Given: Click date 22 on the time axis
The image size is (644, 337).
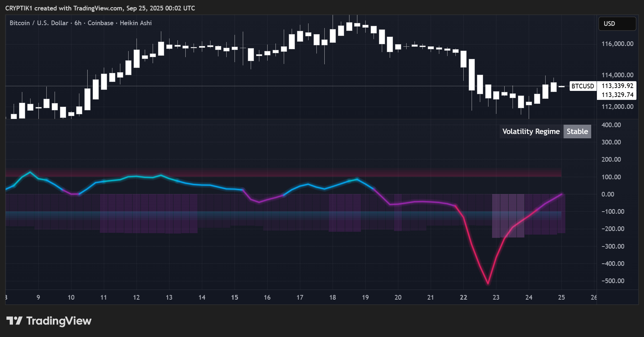Looking at the screenshot, I should (463, 297).
